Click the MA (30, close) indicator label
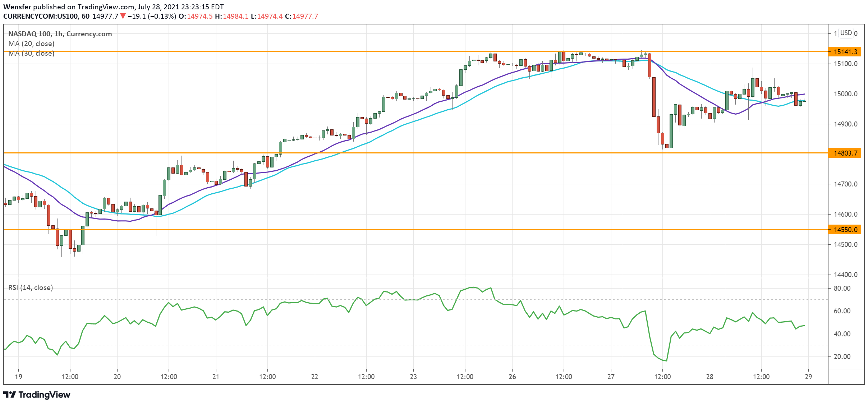The image size is (868, 405). tap(31, 53)
